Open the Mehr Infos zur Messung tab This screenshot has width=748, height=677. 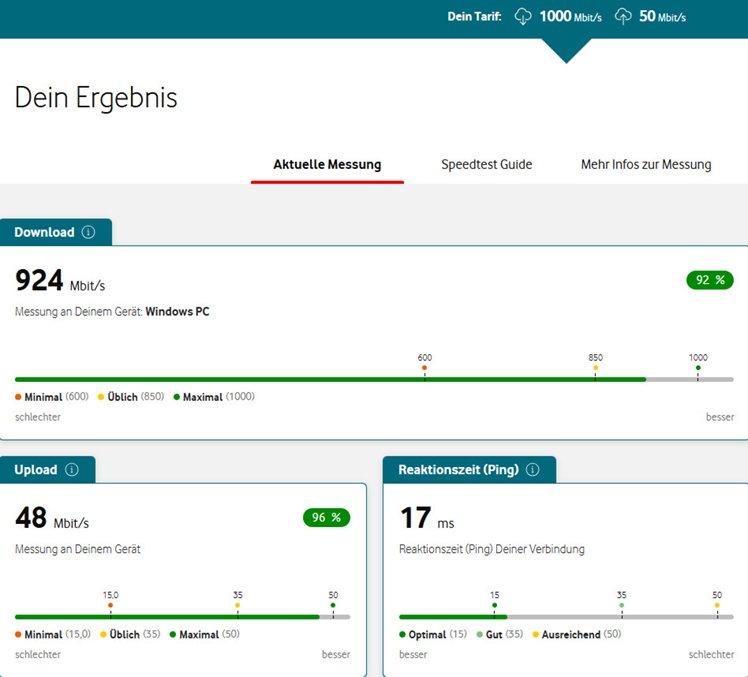tap(645, 164)
